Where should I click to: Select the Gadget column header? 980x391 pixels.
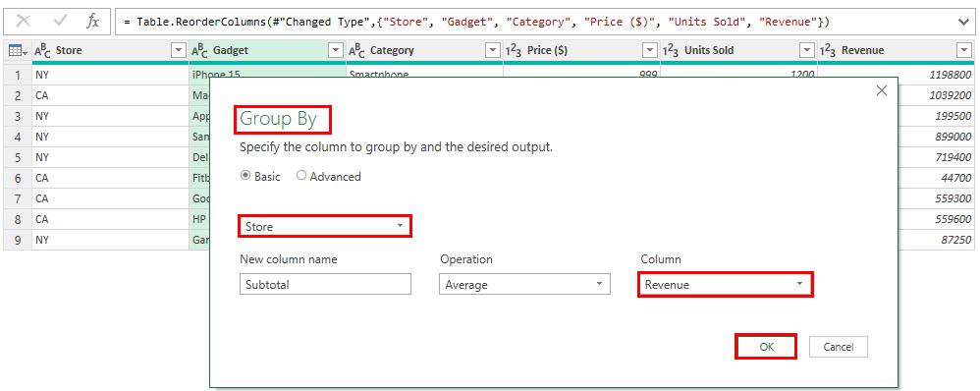(267, 51)
